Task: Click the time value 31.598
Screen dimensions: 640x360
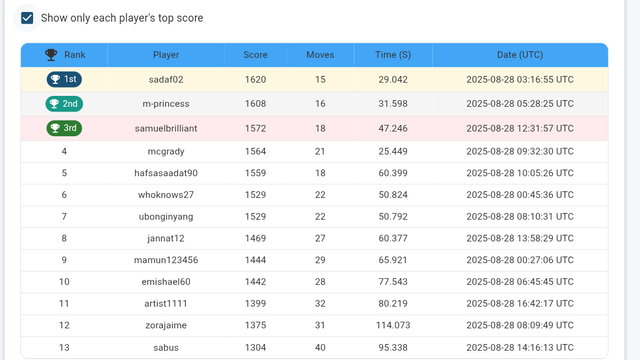Action: point(393,104)
